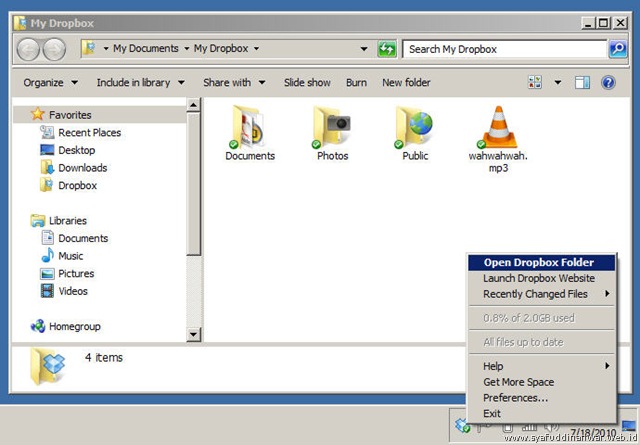Click the '4 items' details text

(x=104, y=358)
